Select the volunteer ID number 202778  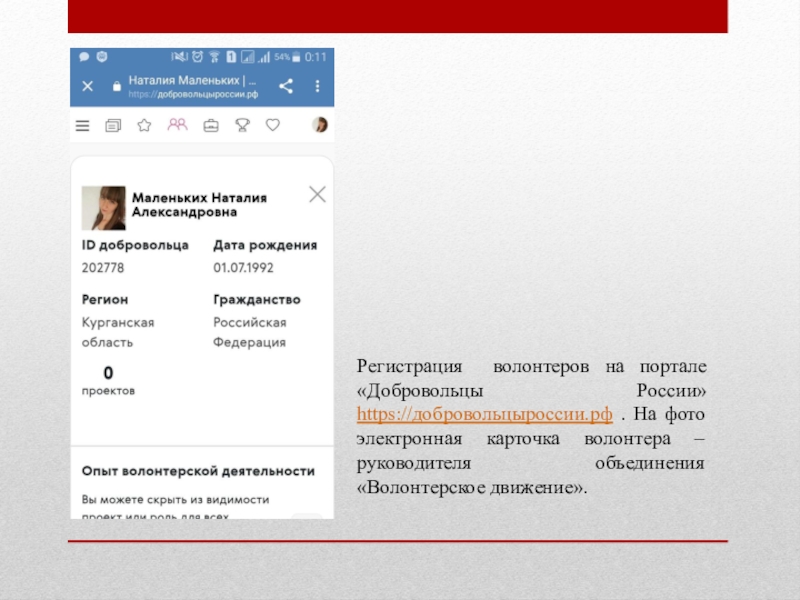click(x=102, y=268)
